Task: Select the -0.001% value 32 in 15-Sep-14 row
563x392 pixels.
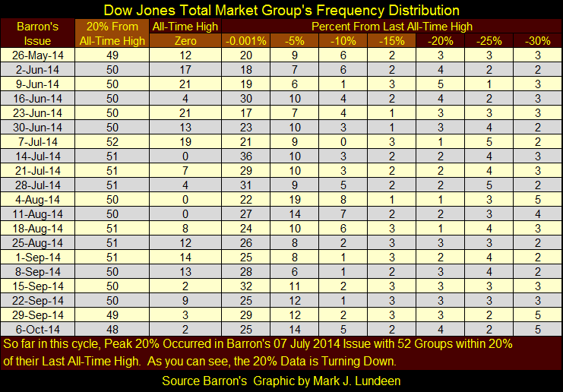Action: point(246,286)
